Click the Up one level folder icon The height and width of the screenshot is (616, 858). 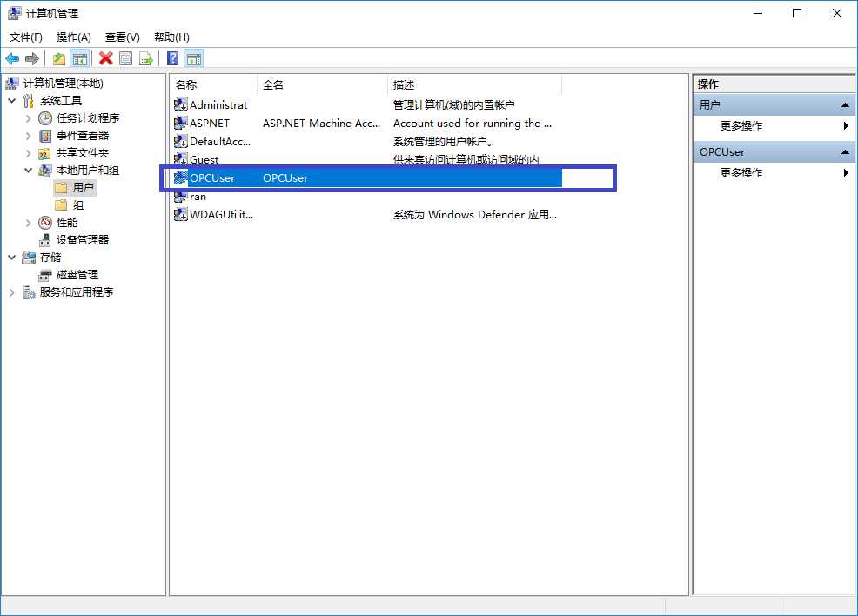click(59, 58)
